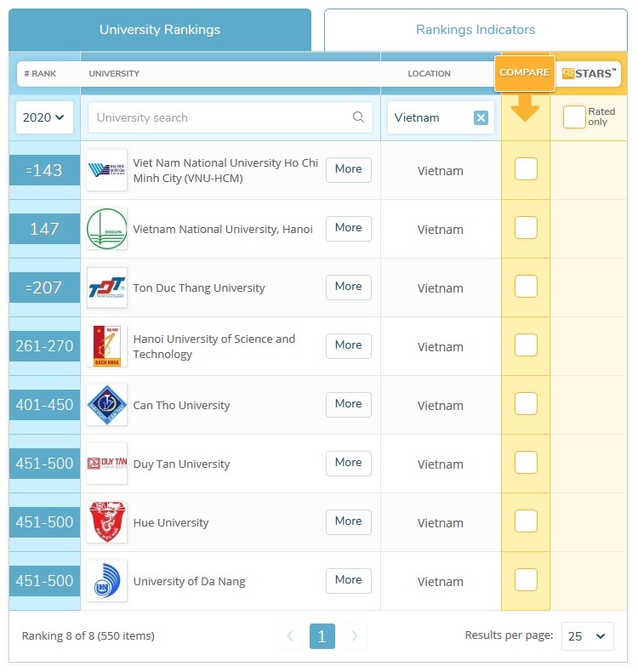The width and height of the screenshot is (638, 672).
Task: Select Hue University for comparison
Action: pos(526,521)
